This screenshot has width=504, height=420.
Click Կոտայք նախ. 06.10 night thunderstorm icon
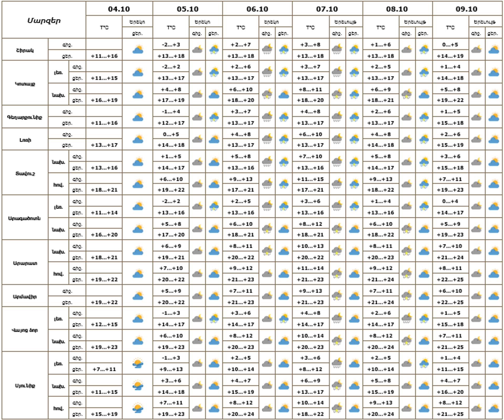267,94
